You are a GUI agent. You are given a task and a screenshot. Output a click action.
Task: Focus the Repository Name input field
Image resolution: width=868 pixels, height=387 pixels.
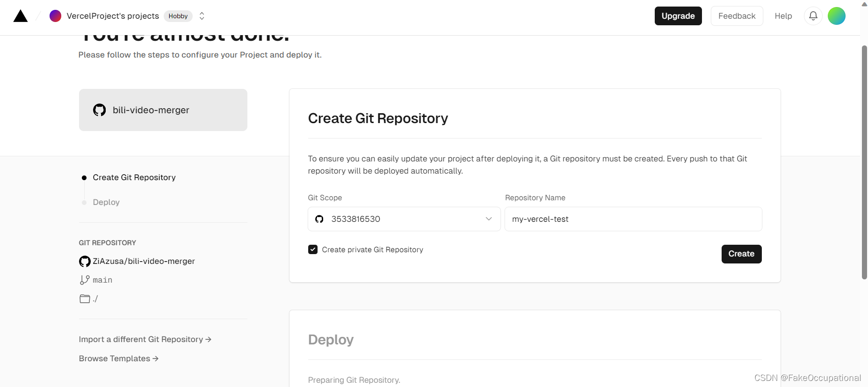click(x=633, y=219)
